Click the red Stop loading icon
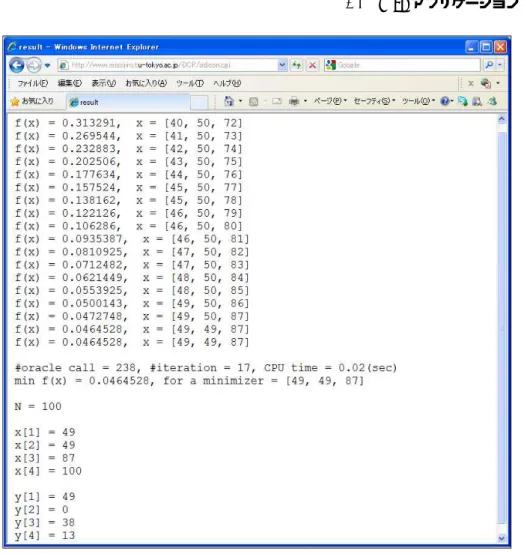 [312, 65]
